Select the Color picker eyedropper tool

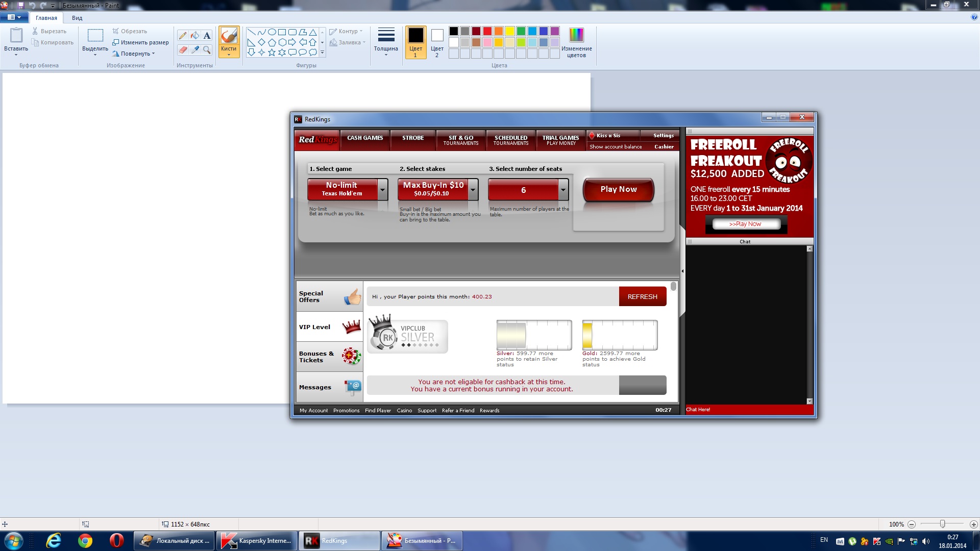tap(194, 50)
